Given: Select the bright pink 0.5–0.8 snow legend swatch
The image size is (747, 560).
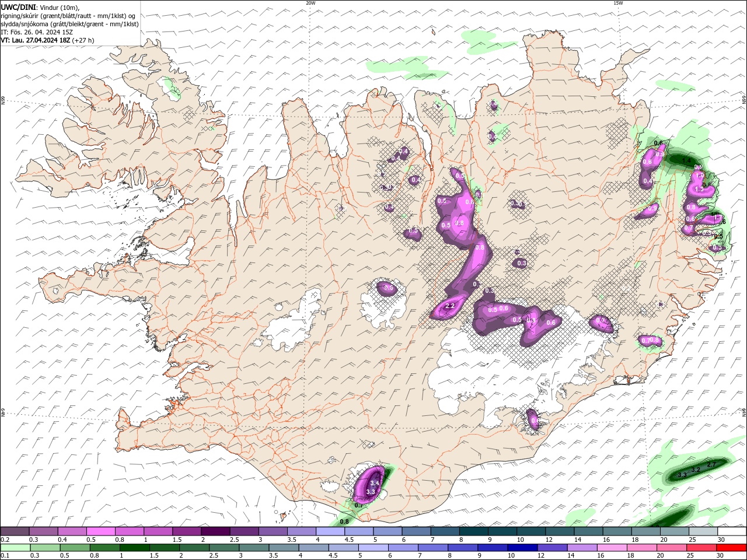Looking at the screenshot, I should coord(100,531).
